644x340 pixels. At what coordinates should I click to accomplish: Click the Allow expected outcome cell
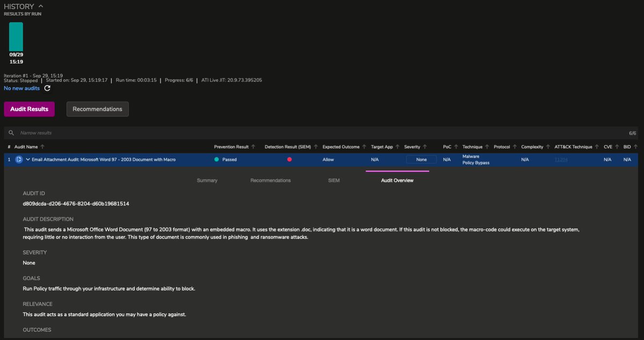[328, 160]
